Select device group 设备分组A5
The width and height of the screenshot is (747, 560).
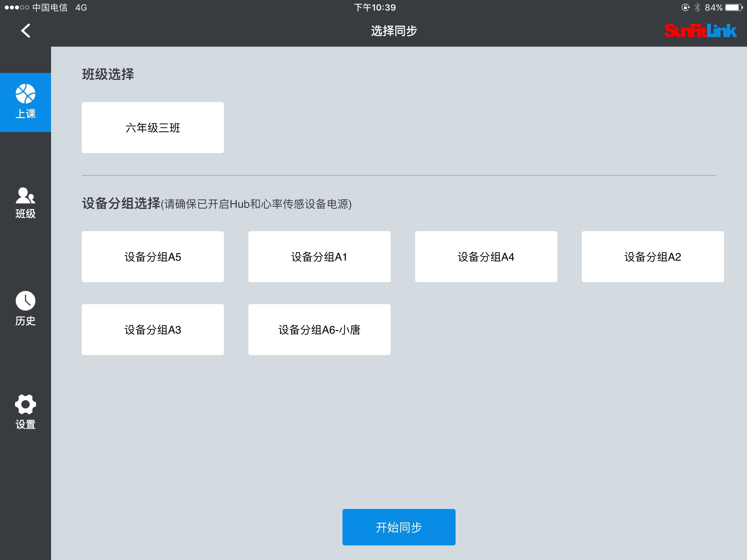tap(153, 257)
